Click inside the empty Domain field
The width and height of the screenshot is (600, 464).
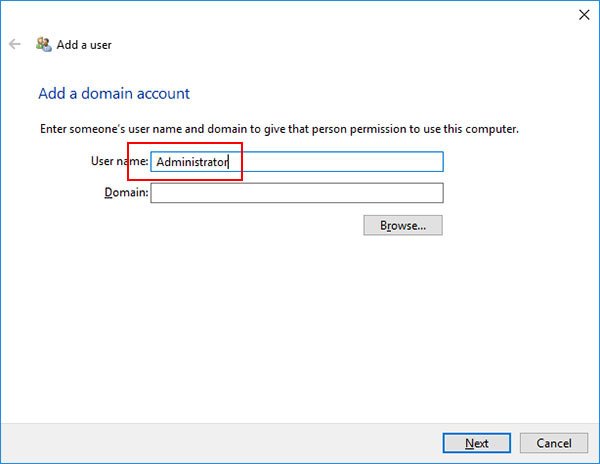coord(297,193)
